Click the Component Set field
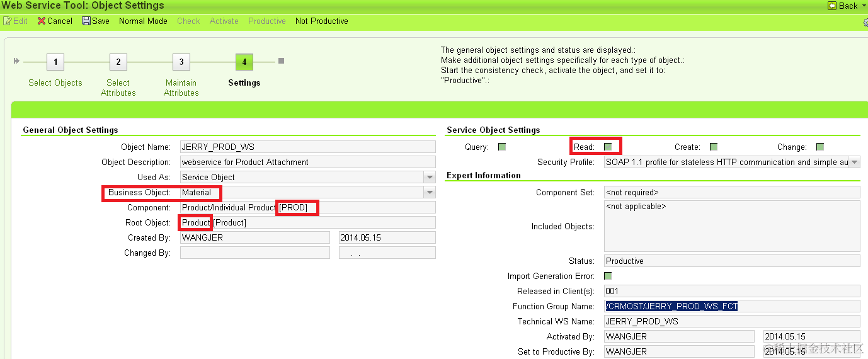 click(x=732, y=192)
